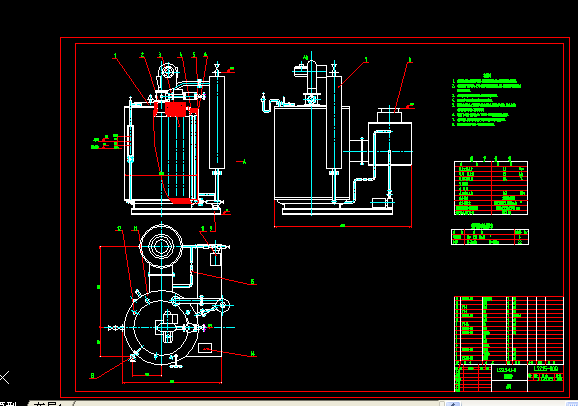This screenshot has width=578, height=406.
Task: Select callout number 3 above the front view
Action: (160, 55)
